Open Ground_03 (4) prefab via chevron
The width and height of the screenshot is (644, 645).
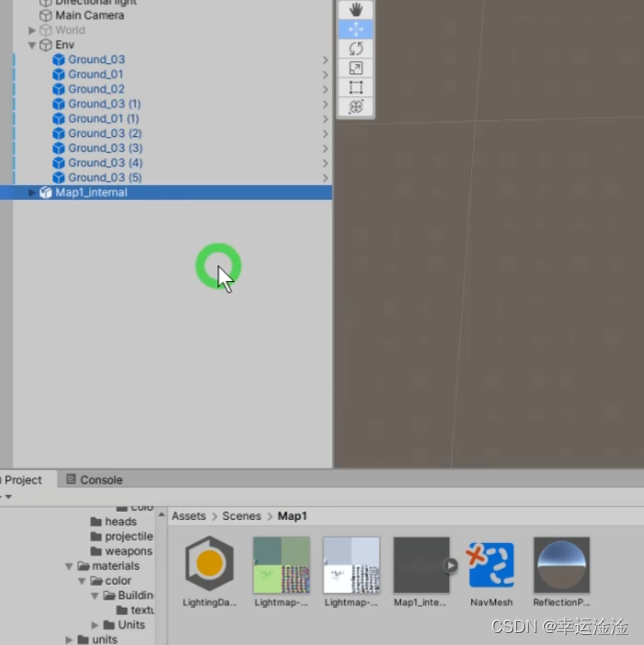(x=325, y=163)
